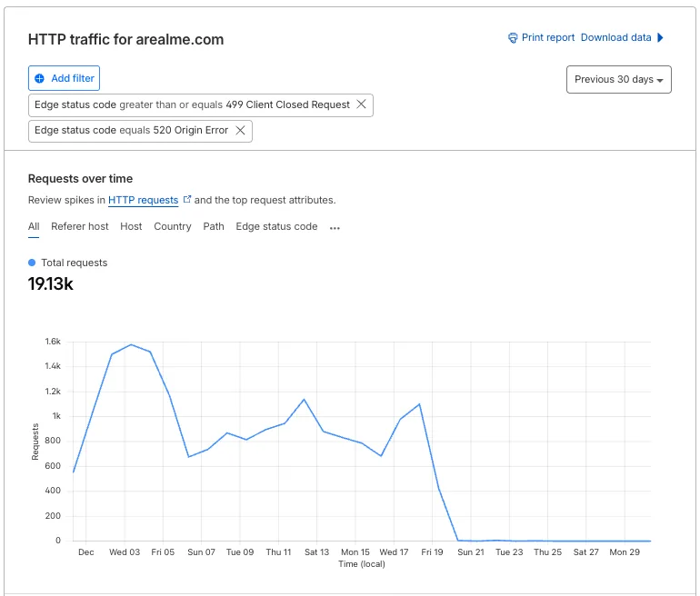This screenshot has height=596, width=700.
Task: Select the Edge status code tab
Action: (x=276, y=226)
